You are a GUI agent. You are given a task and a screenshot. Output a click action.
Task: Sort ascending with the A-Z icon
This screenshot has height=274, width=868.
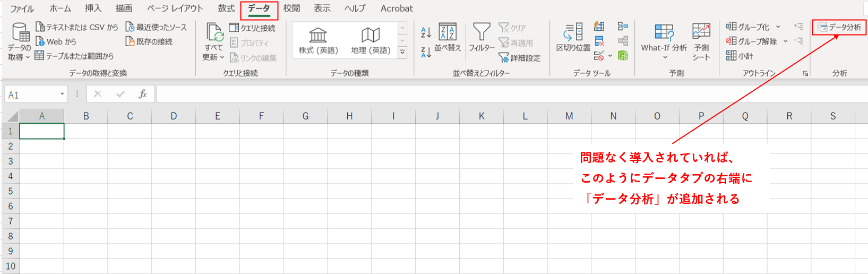coord(426,32)
